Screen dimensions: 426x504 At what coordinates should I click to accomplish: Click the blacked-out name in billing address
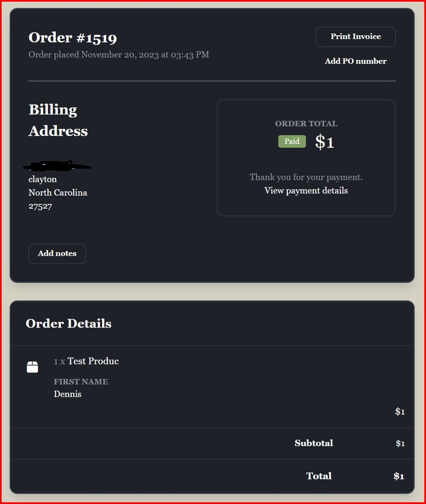click(57, 165)
